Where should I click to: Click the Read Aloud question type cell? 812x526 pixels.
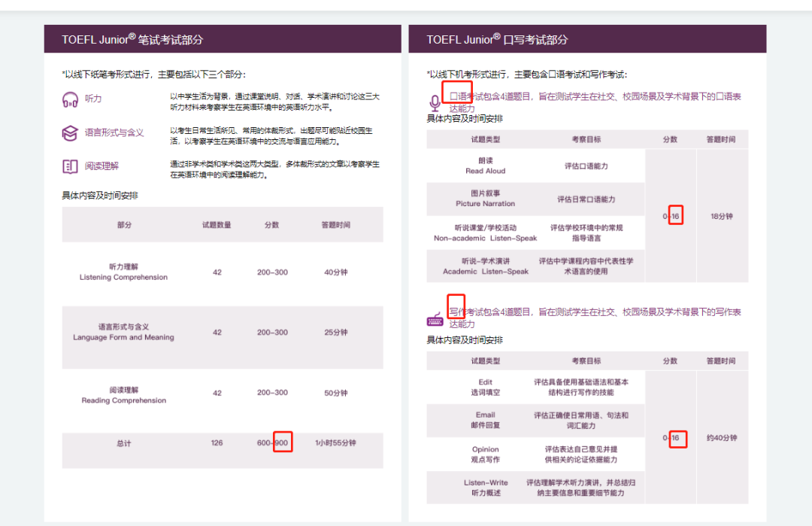(x=486, y=166)
